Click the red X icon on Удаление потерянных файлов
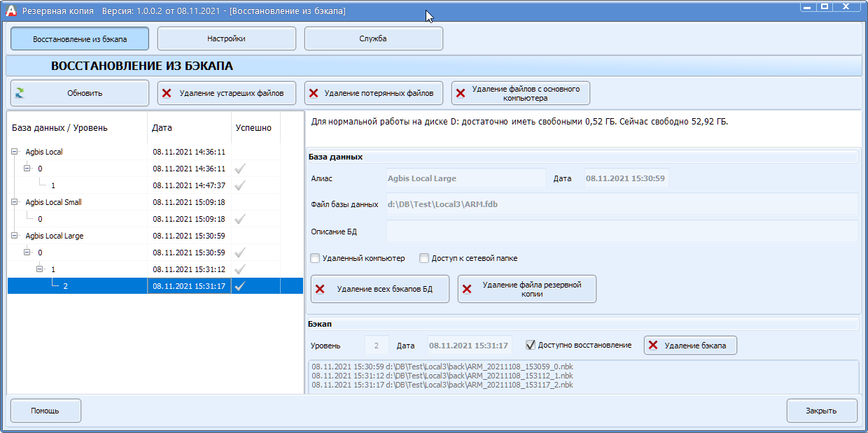 point(314,93)
